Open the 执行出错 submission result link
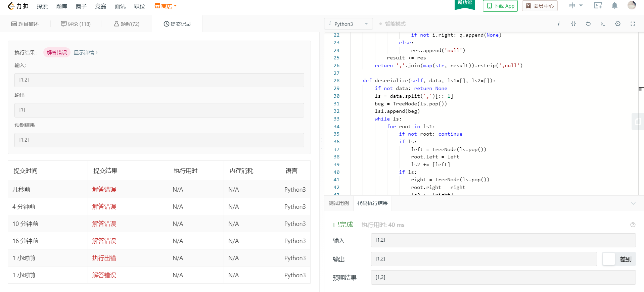Image resolution: width=644 pixels, height=292 pixels. coord(104,258)
